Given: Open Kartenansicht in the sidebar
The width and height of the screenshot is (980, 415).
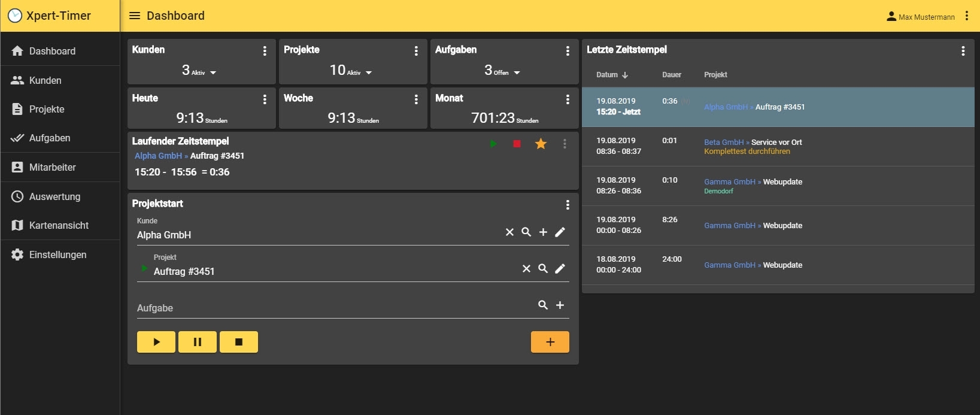Looking at the screenshot, I should (x=60, y=225).
